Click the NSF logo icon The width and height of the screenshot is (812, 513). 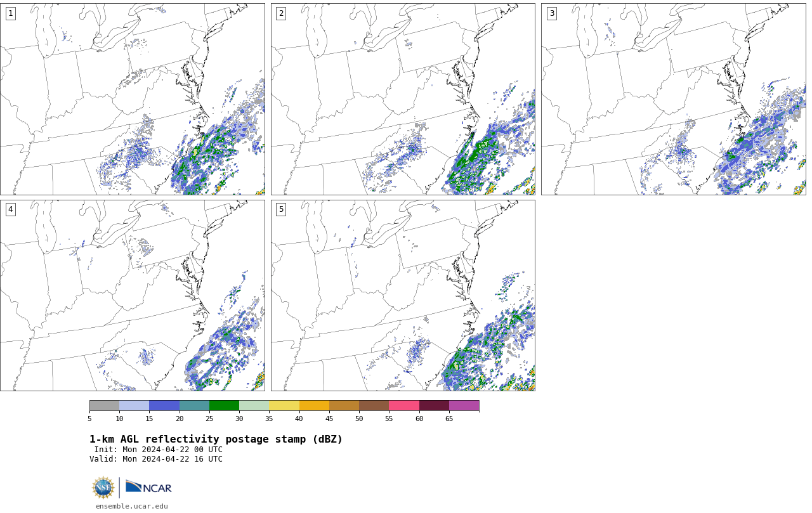pos(103,488)
